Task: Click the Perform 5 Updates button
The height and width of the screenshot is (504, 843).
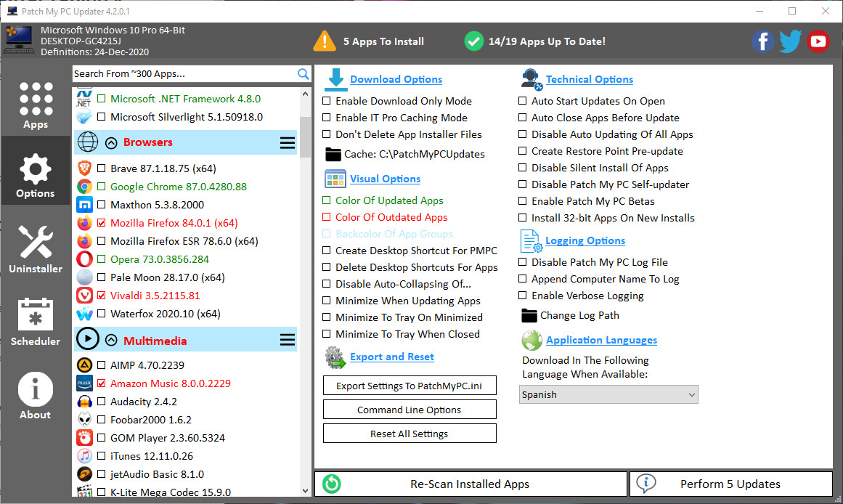Action: pyautogui.click(x=730, y=484)
